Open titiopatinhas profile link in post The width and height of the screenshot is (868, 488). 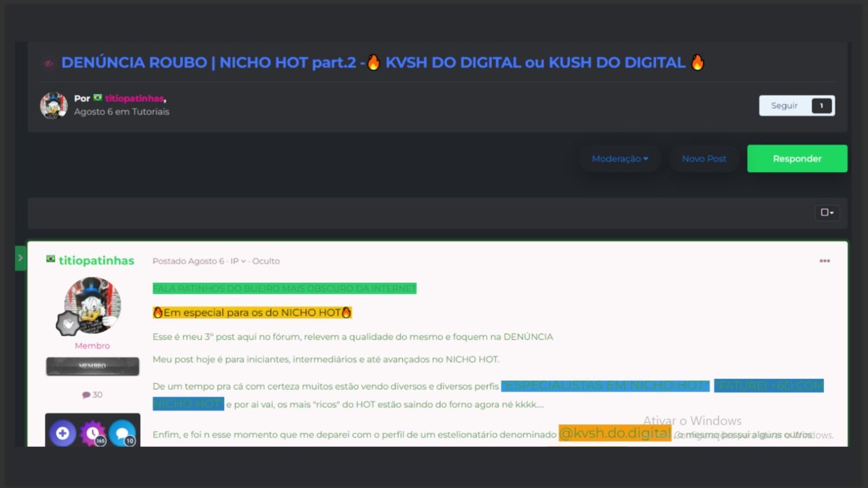coord(96,260)
